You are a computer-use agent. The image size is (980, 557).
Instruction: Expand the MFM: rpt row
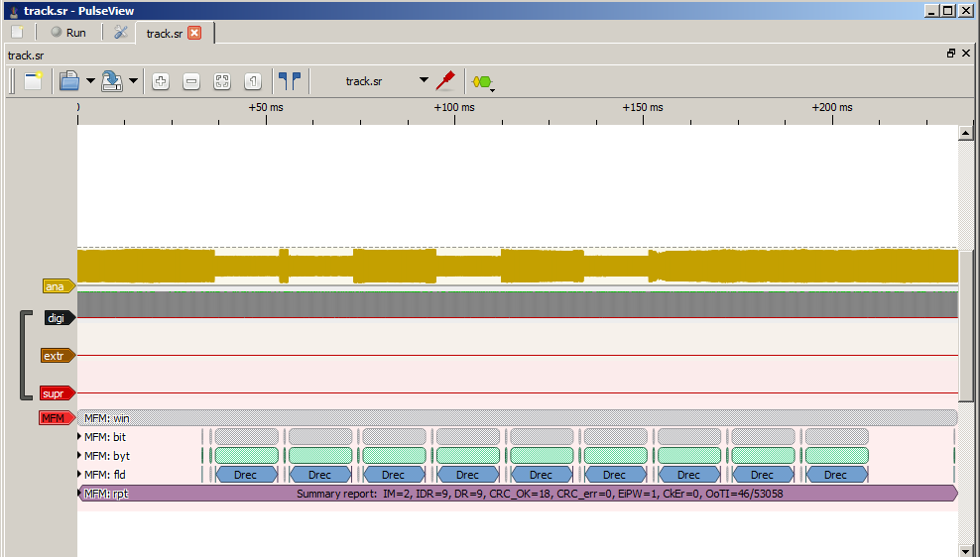click(79, 494)
